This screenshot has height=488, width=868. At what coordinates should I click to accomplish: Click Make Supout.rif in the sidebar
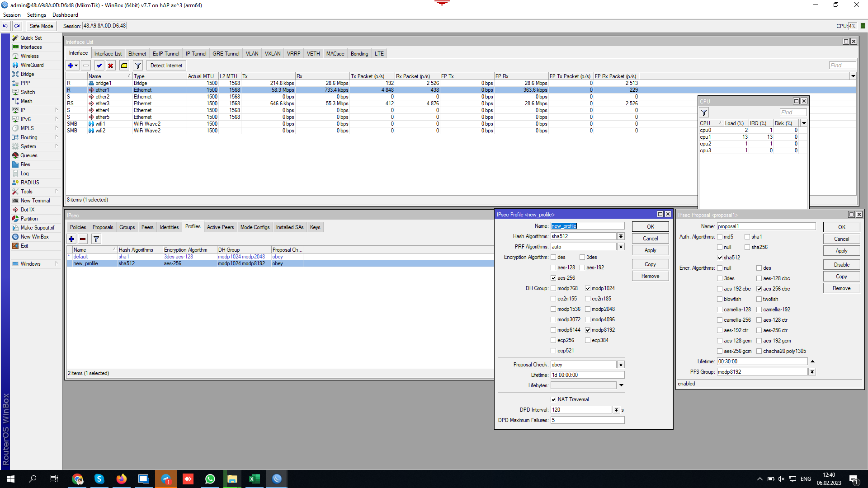(x=37, y=228)
